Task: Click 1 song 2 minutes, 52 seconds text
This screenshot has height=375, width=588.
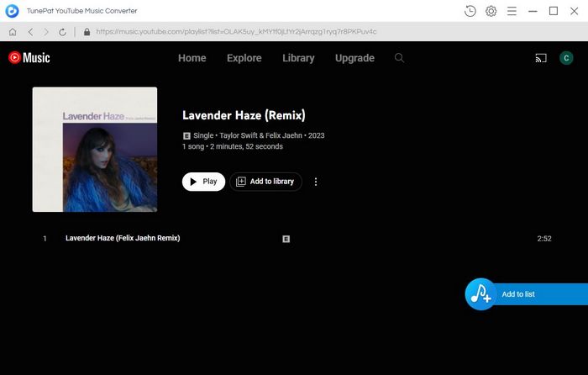Action: pos(233,146)
